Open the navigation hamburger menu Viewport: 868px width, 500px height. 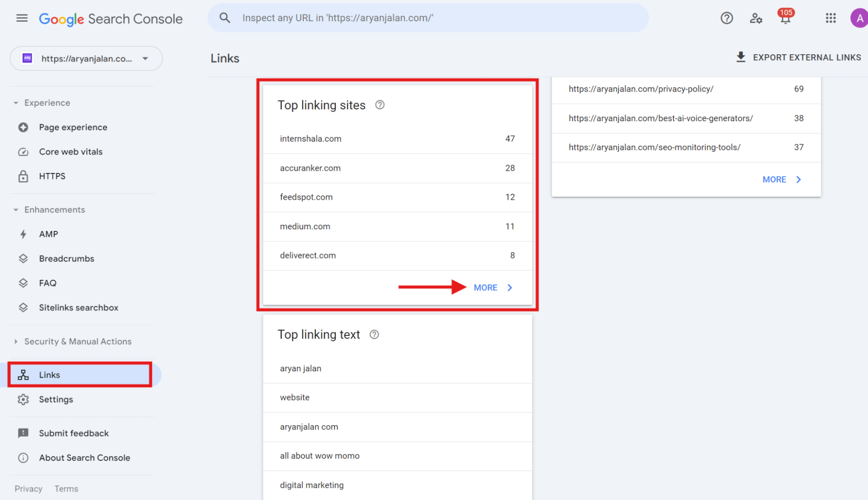(x=21, y=18)
